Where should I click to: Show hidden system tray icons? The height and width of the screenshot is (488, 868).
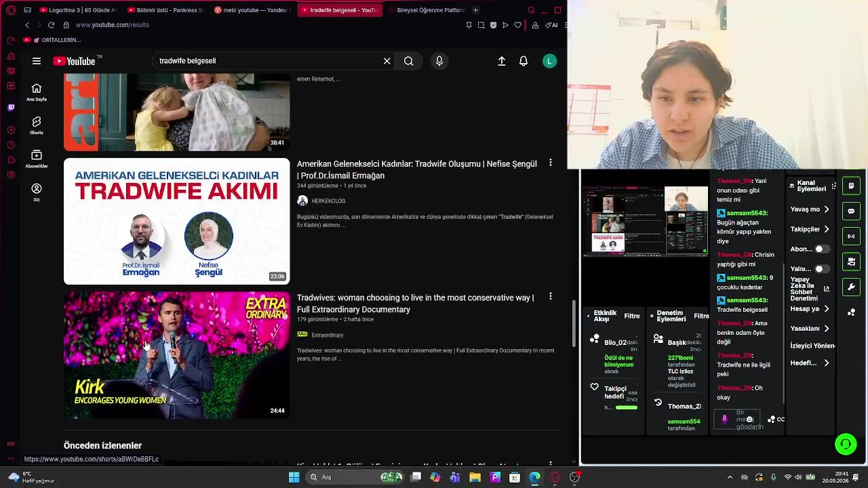730,477
